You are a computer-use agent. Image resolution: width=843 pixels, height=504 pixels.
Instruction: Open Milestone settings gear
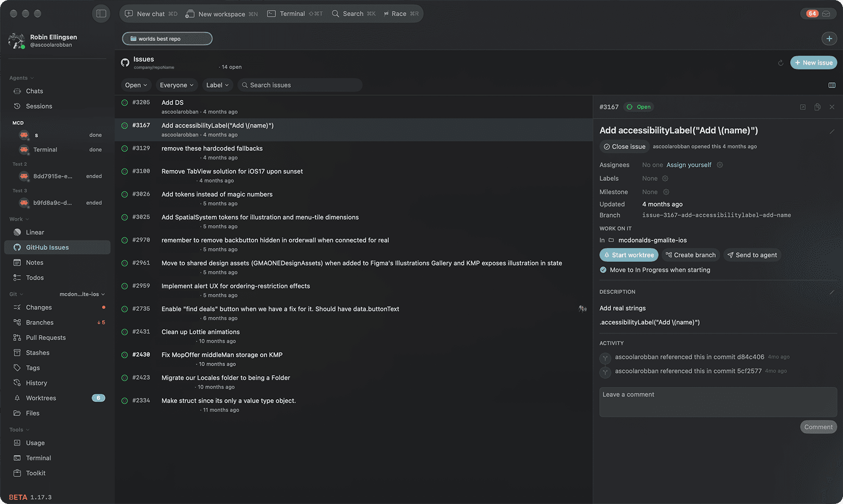pos(666,192)
